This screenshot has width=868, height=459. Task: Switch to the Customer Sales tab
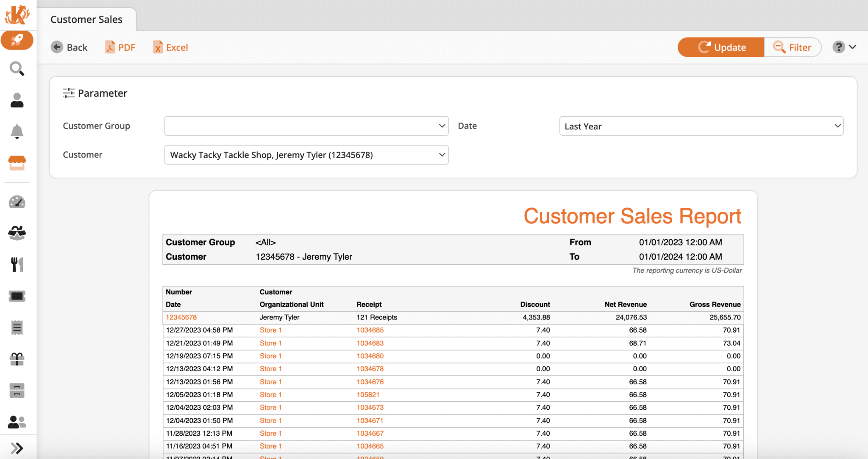tap(86, 19)
